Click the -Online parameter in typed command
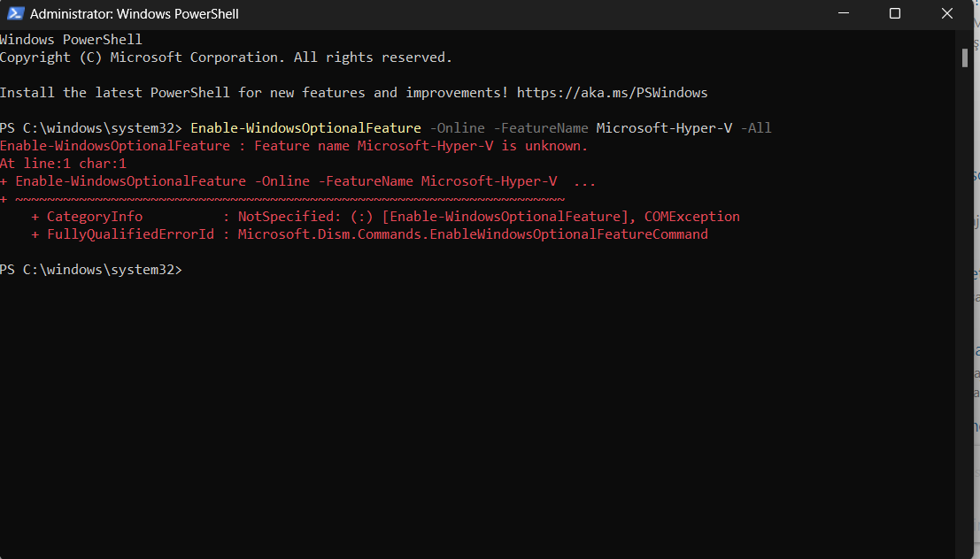 [x=457, y=128]
